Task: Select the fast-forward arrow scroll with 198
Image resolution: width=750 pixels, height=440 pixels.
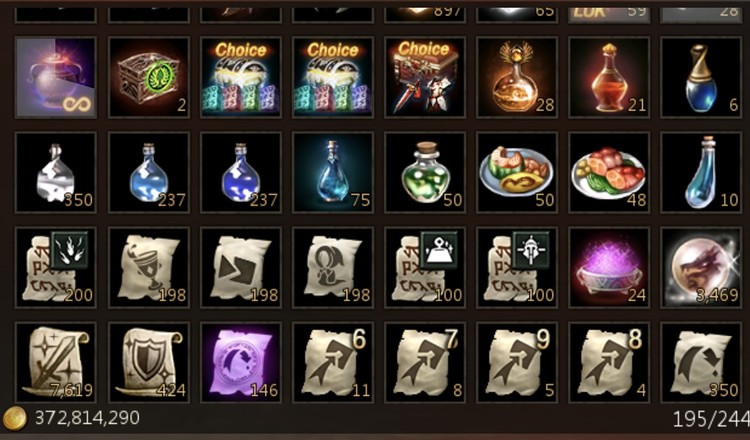Action: click(x=241, y=267)
